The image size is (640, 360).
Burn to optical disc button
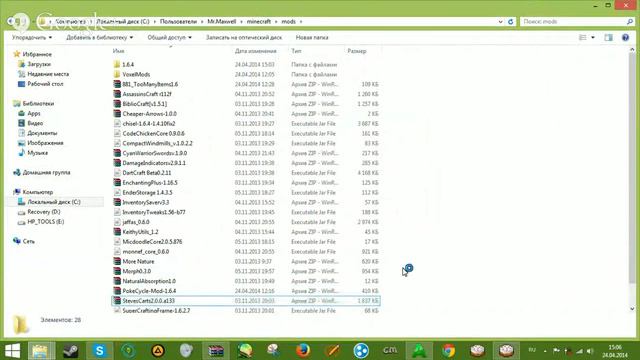click(244, 38)
